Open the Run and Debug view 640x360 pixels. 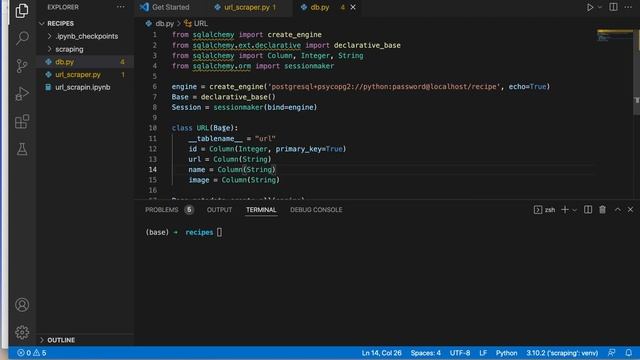22,94
